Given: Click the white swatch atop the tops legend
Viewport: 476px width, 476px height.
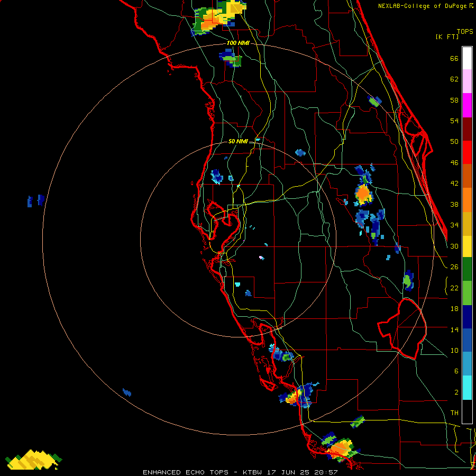Looking at the screenshot, I should click(467, 58).
